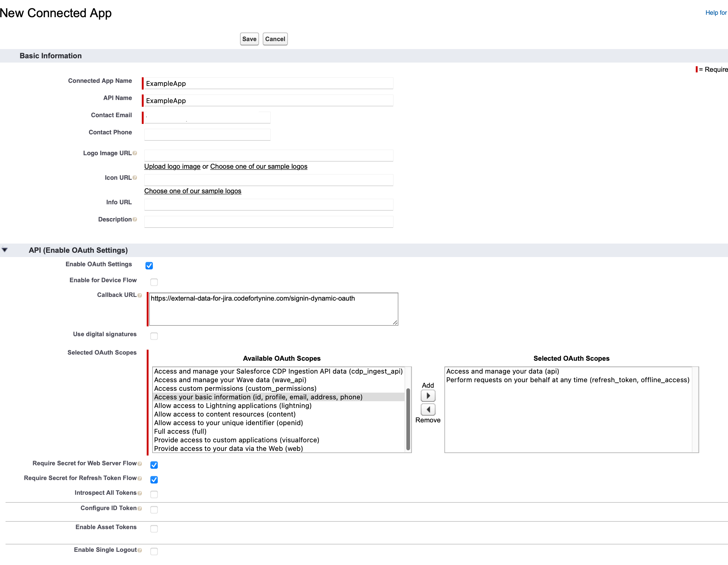Select Full access (full) scope
The height and width of the screenshot is (565, 728).
coord(180,431)
